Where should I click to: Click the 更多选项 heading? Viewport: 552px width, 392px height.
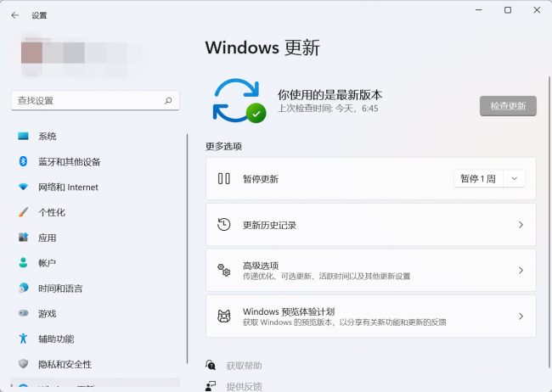223,147
